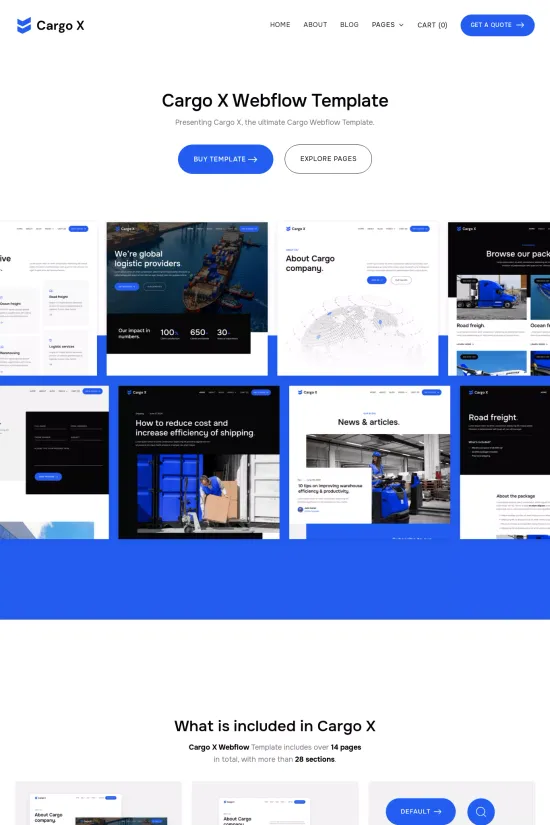Open the Home nav link
This screenshot has height=825, width=550.
[x=280, y=25]
